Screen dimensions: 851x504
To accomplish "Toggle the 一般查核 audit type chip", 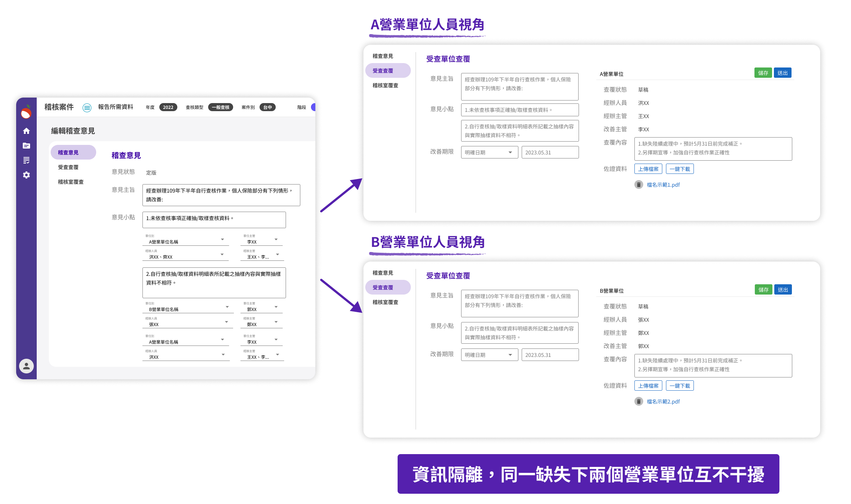I will pos(221,107).
